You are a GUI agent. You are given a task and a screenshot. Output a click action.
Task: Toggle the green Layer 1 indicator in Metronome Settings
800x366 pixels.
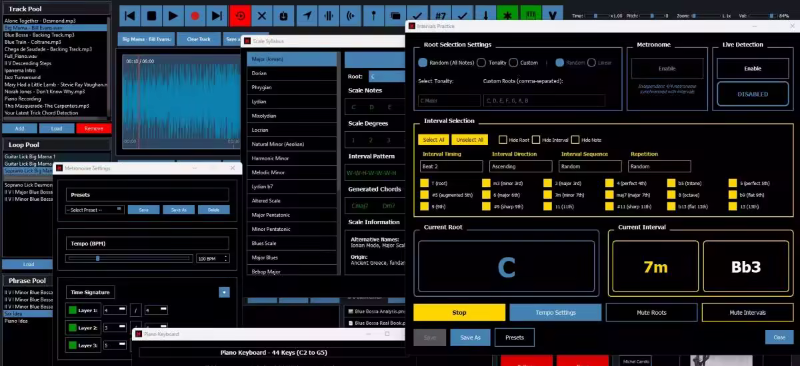[72, 310]
